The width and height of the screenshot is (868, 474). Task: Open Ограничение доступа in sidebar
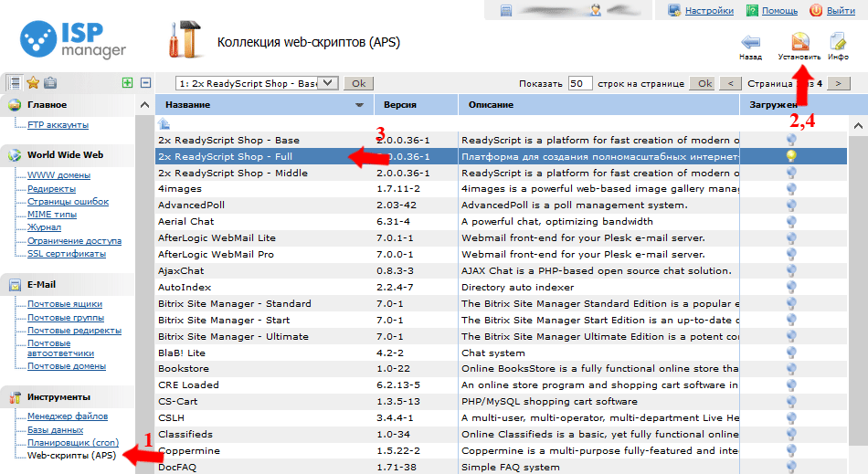pos(74,240)
